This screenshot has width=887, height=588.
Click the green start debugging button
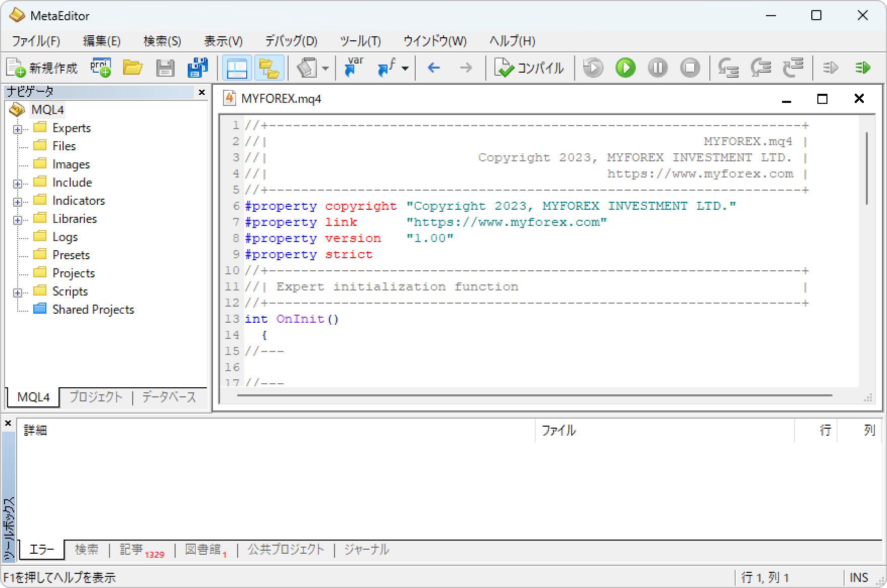pyautogui.click(x=625, y=68)
